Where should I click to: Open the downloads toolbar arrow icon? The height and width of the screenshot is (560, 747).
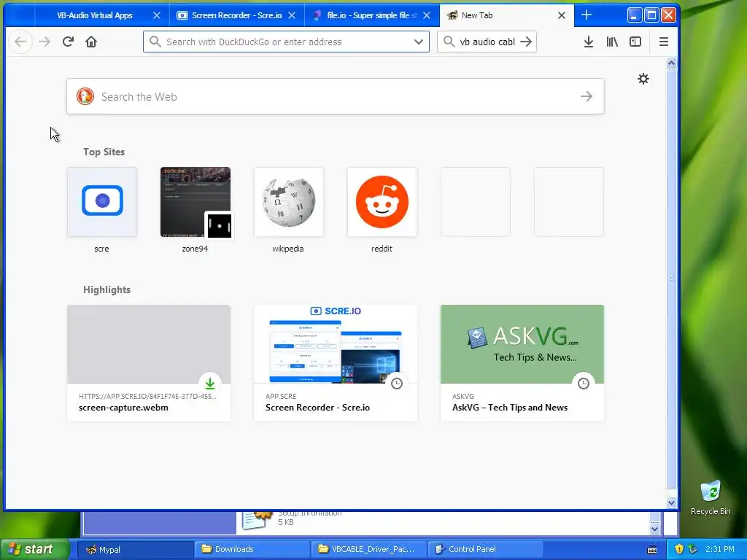(x=589, y=42)
